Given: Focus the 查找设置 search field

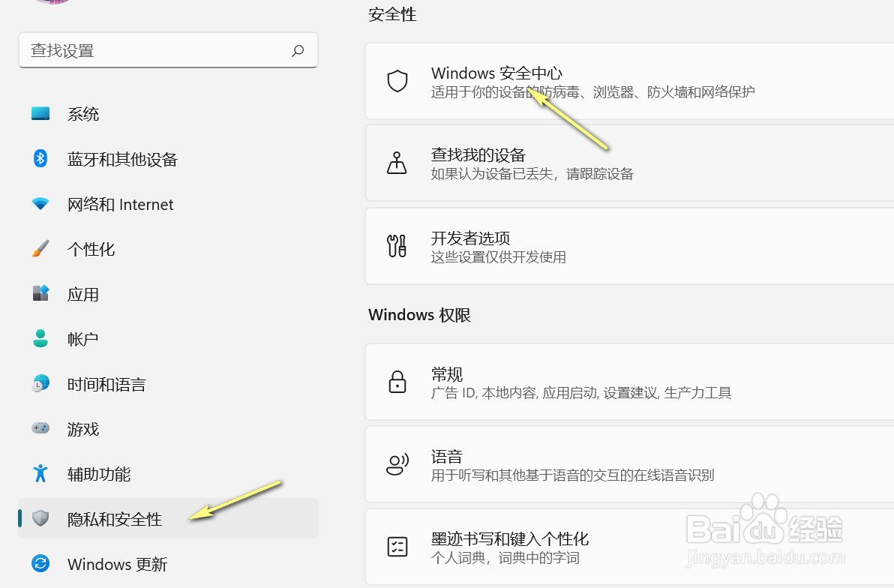Looking at the screenshot, I should (x=168, y=50).
